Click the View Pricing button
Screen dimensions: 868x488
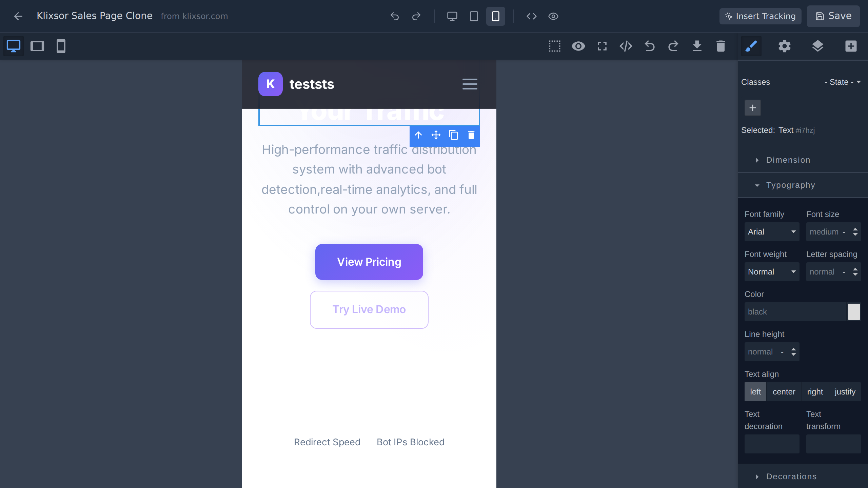(369, 262)
